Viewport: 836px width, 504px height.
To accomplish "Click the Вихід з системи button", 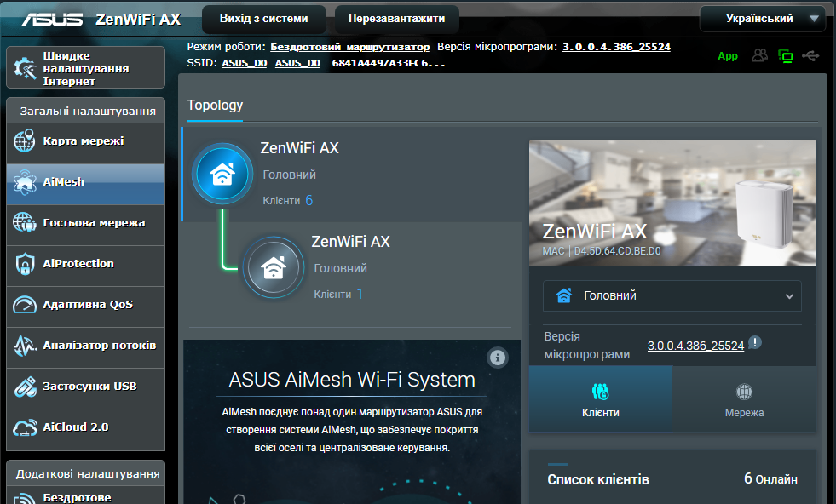I will [x=264, y=19].
